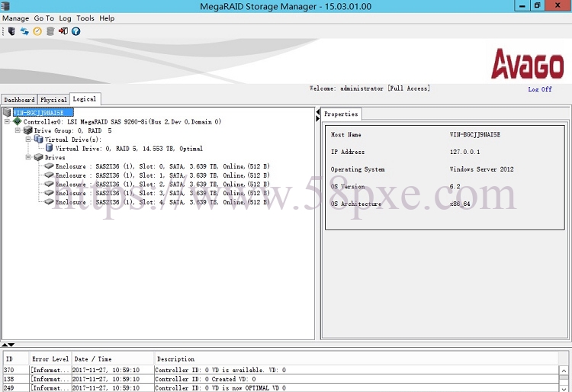The height and width of the screenshot is (392, 572).
Task: Select the Virtual Drive(s) node label
Action: pos(73,140)
